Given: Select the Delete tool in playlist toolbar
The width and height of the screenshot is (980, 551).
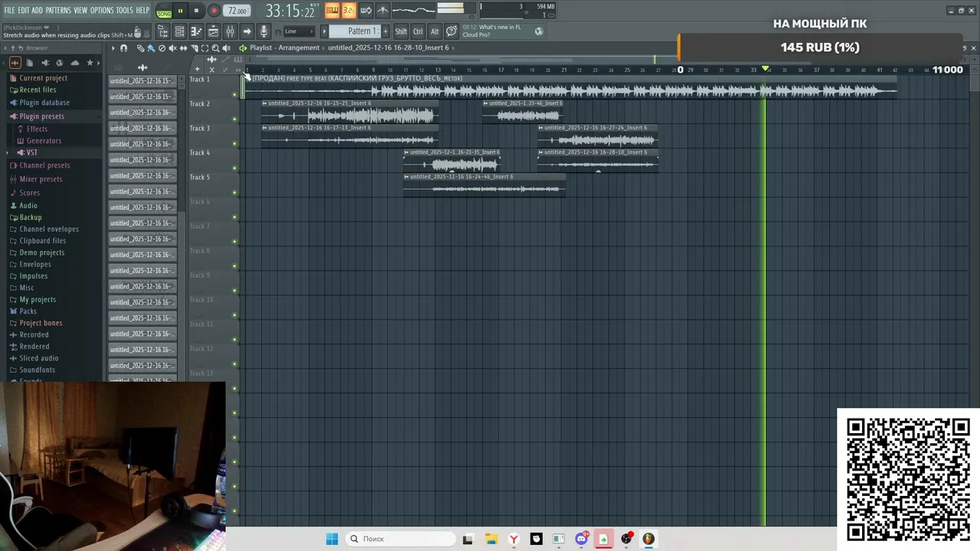Looking at the screenshot, I should pos(162,48).
